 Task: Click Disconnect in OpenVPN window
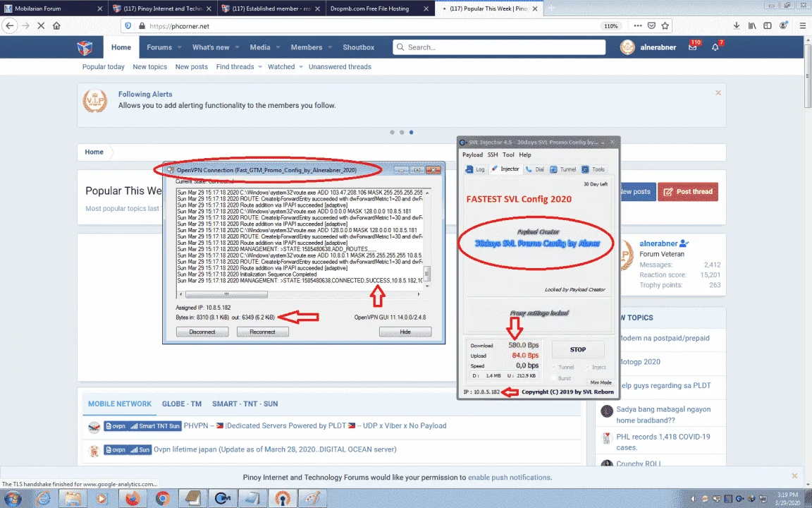coord(202,332)
